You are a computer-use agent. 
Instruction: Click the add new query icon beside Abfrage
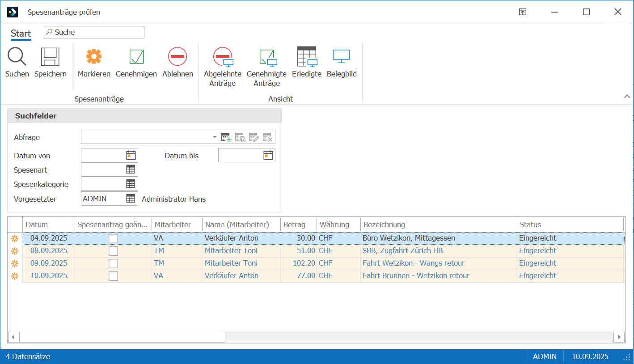(x=226, y=137)
